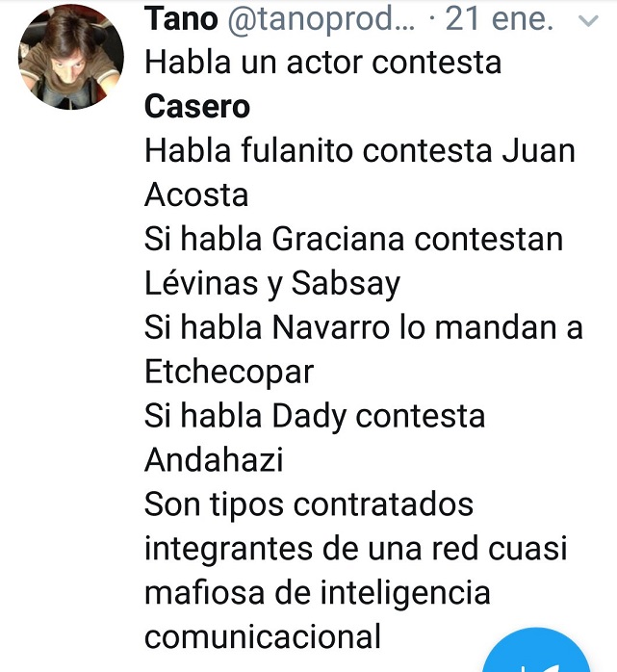
Task: Tap the line 'integrantes de una red cuasi'
Action: point(355,549)
